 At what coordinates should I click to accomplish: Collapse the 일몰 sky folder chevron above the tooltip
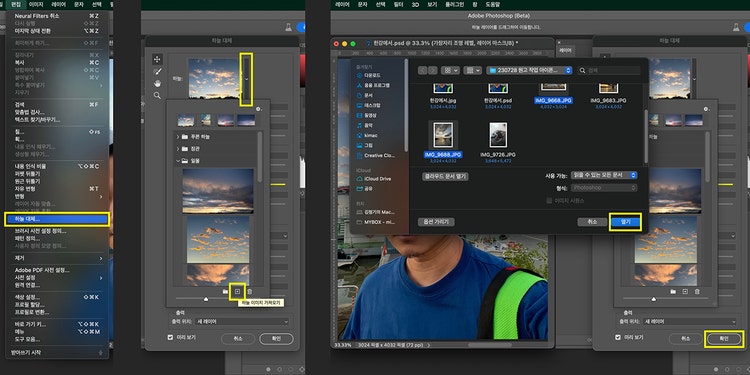coord(178,161)
